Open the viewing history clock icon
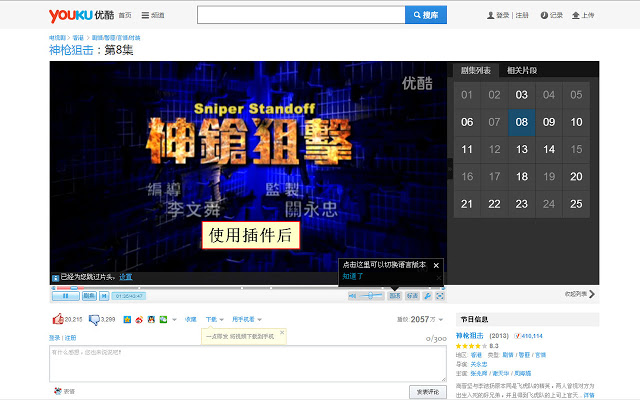This screenshot has width=640, height=400. click(544, 16)
